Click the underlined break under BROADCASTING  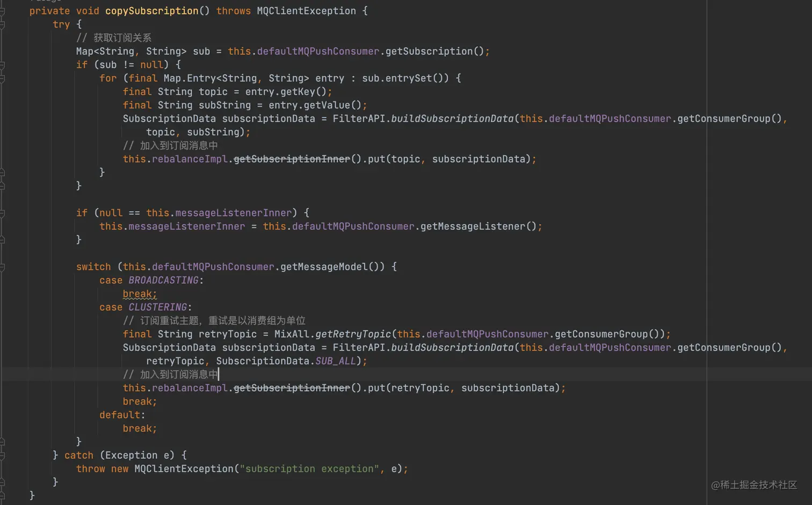pos(140,294)
